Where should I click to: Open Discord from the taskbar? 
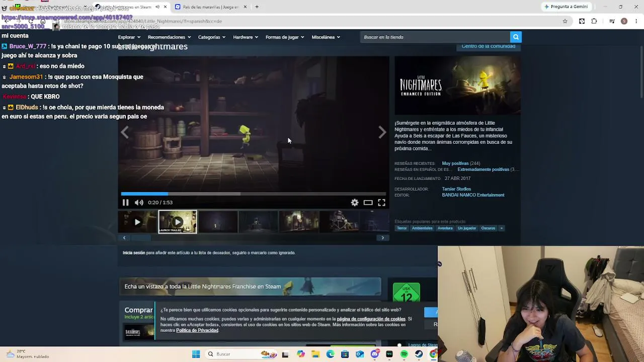[374, 354]
